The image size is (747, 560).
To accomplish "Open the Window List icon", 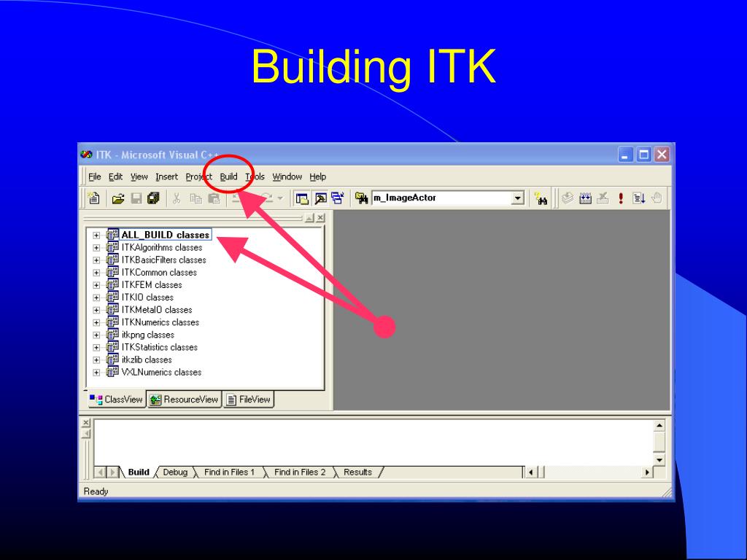I will click(x=338, y=198).
